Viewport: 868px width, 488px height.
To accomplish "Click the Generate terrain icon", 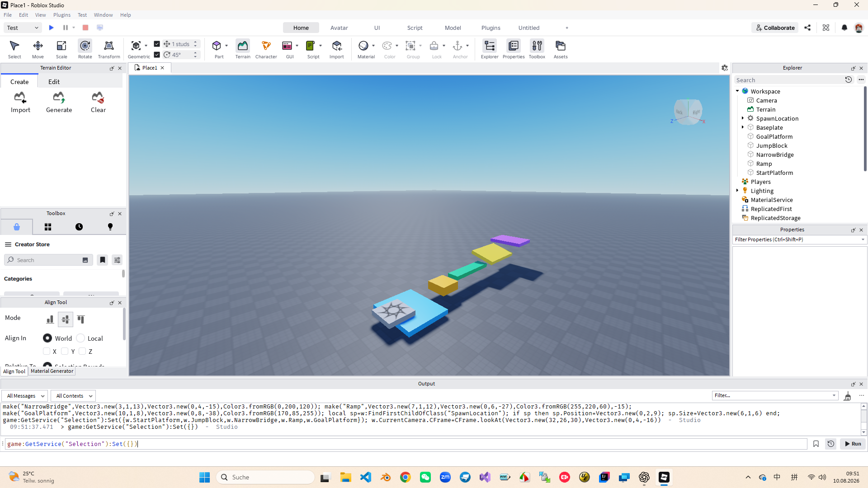I will coord(59,98).
